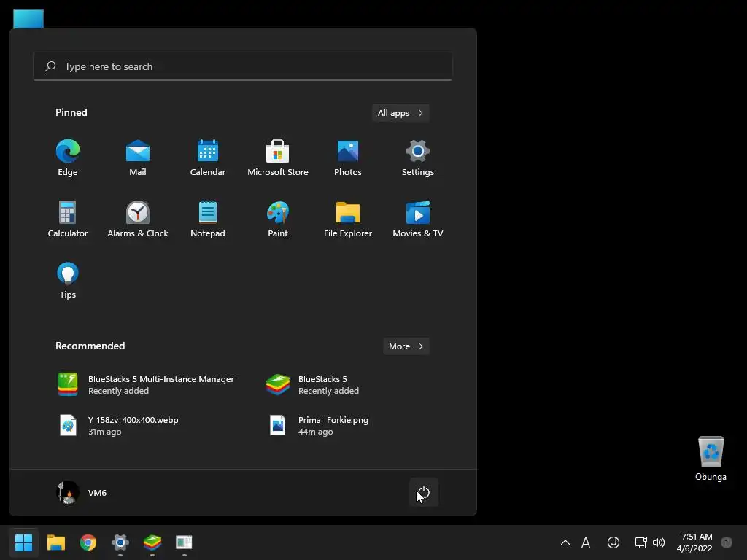
Task: Click the Type here to search field
Action: pos(243,66)
